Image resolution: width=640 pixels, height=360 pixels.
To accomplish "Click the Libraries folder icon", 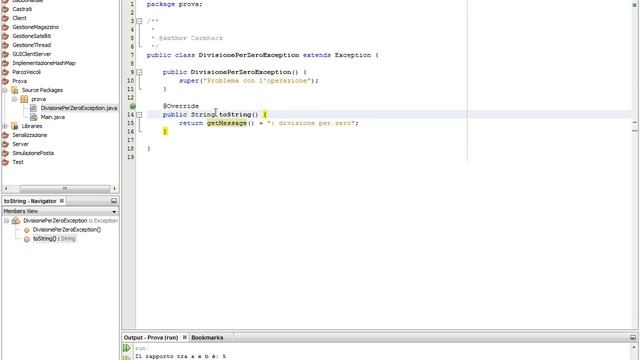I will pyautogui.click(x=15, y=126).
